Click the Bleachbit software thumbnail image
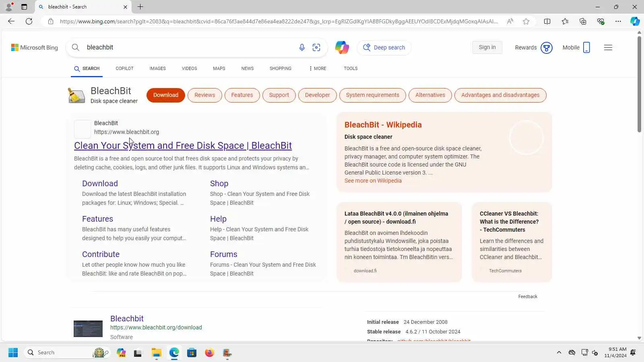The height and width of the screenshot is (362, 644). [88, 329]
